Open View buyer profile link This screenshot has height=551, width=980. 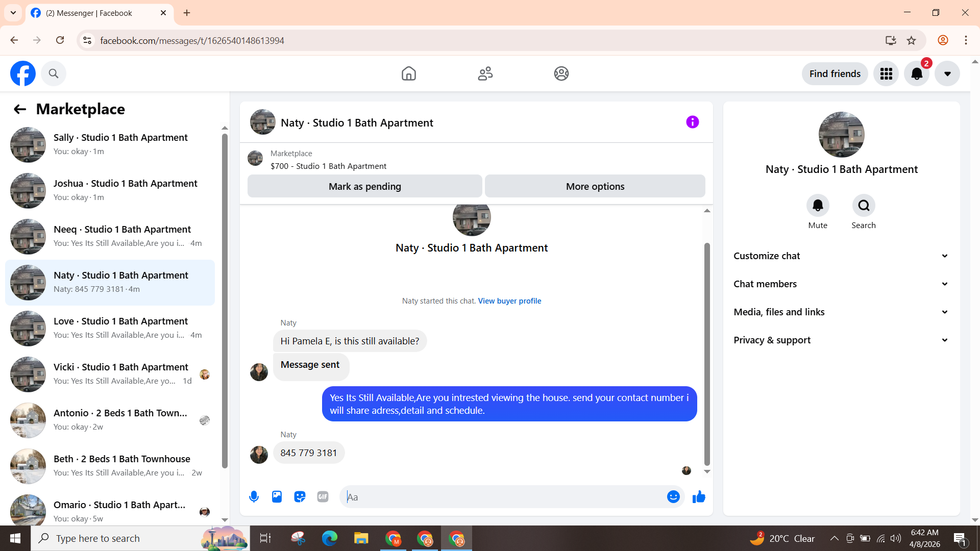(509, 301)
